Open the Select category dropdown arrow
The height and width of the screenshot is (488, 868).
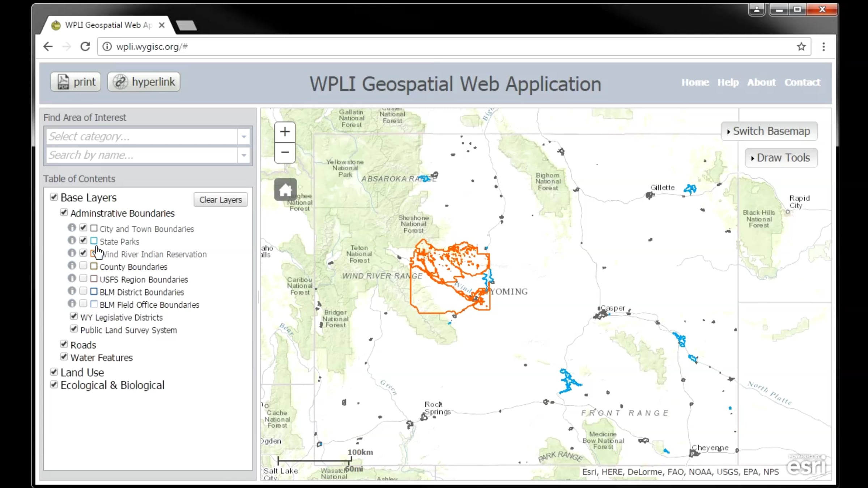click(244, 137)
